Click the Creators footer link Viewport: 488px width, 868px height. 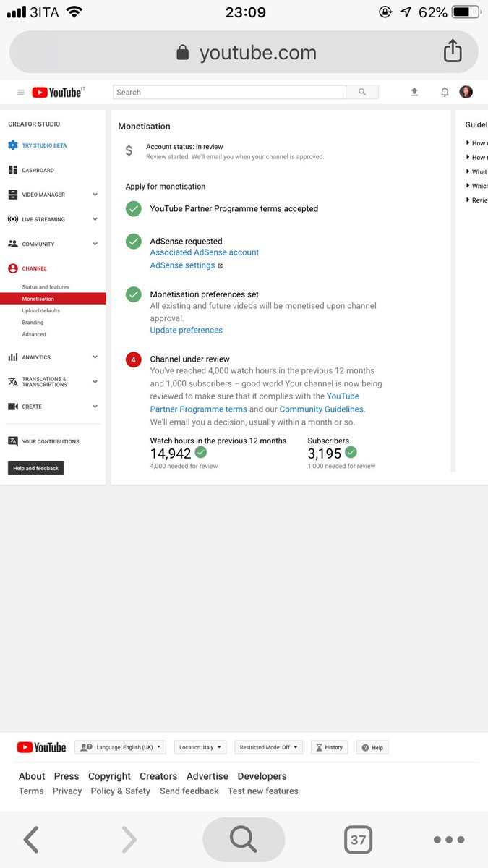(158, 776)
